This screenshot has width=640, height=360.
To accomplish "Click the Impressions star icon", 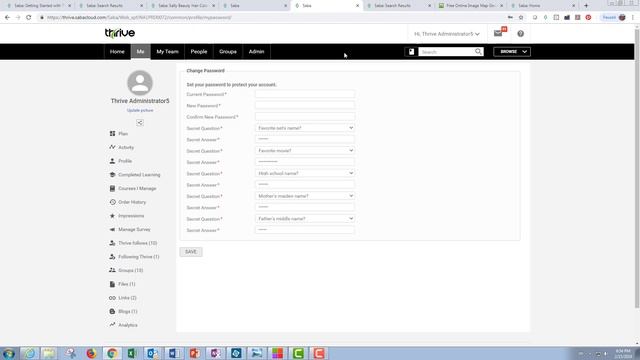I will 112,216.
